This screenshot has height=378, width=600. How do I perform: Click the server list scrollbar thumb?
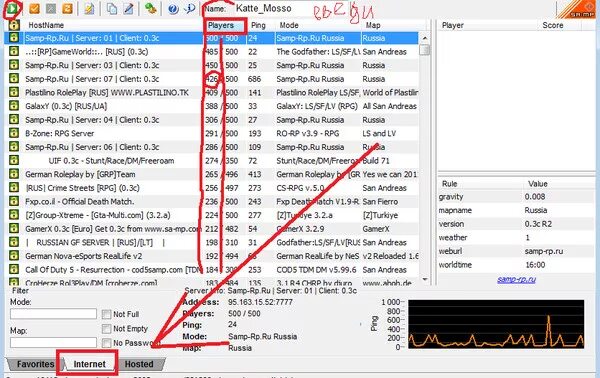(x=424, y=50)
